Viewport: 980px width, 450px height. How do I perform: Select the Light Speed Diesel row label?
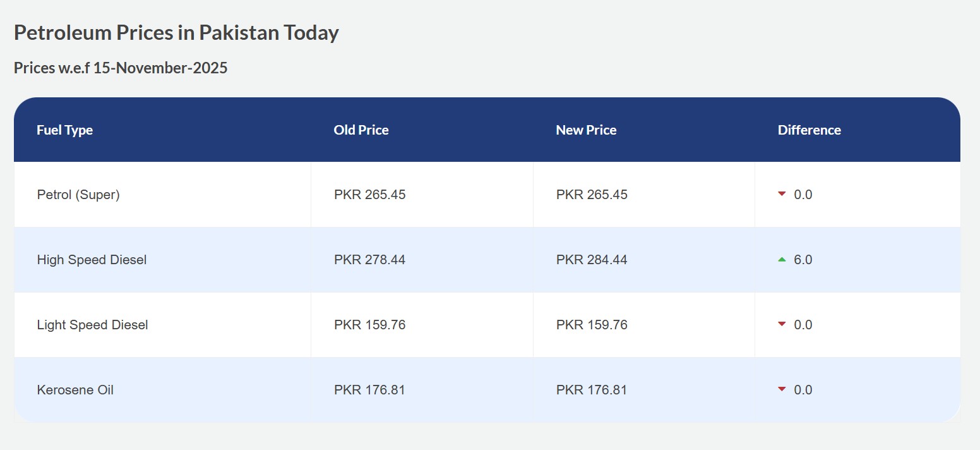click(x=92, y=325)
